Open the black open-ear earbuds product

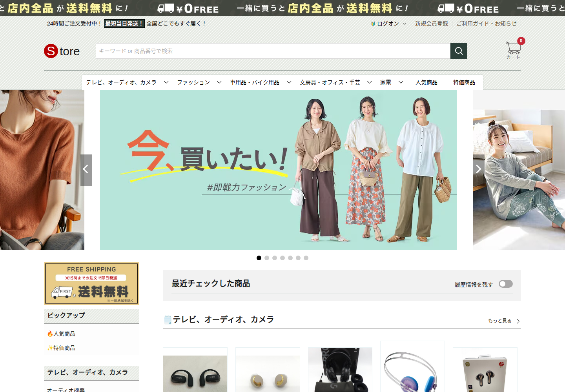(x=195, y=370)
